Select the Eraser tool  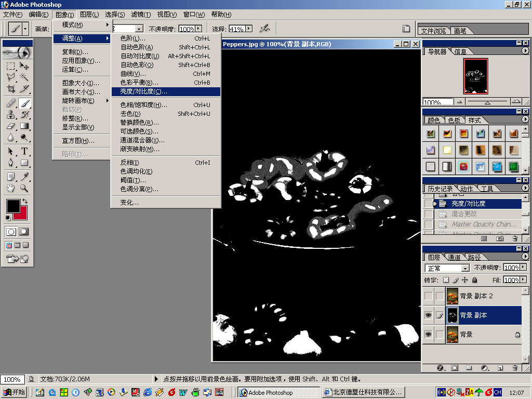[11, 126]
